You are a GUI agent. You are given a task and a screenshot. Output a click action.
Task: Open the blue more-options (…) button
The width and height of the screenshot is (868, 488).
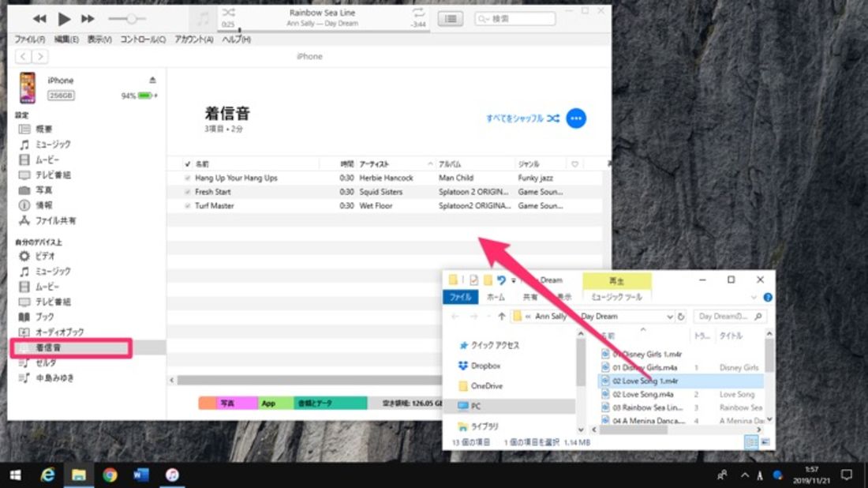(576, 118)
